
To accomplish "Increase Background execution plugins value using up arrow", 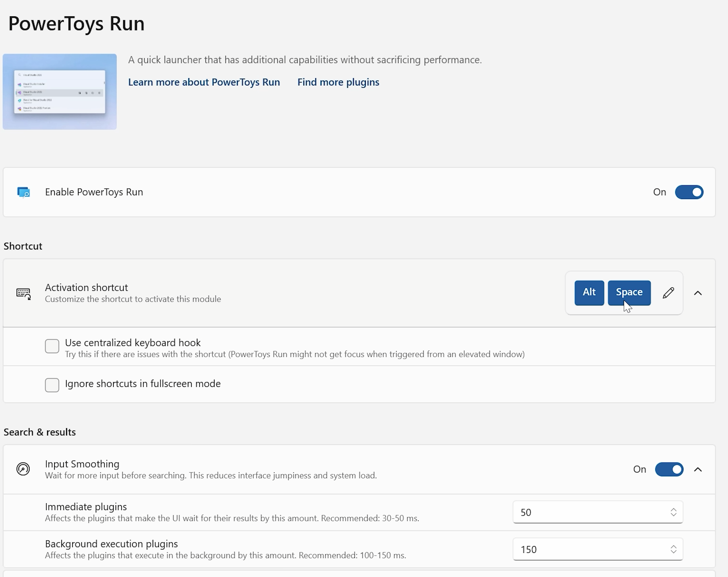I will click(x=673, y=547).
